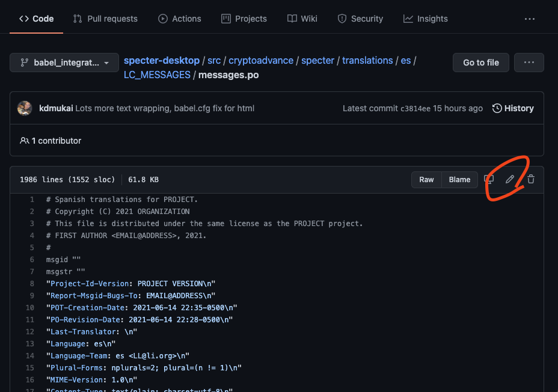
Task: Open the translations folder breadcrumb
Action: pos(367,61)
